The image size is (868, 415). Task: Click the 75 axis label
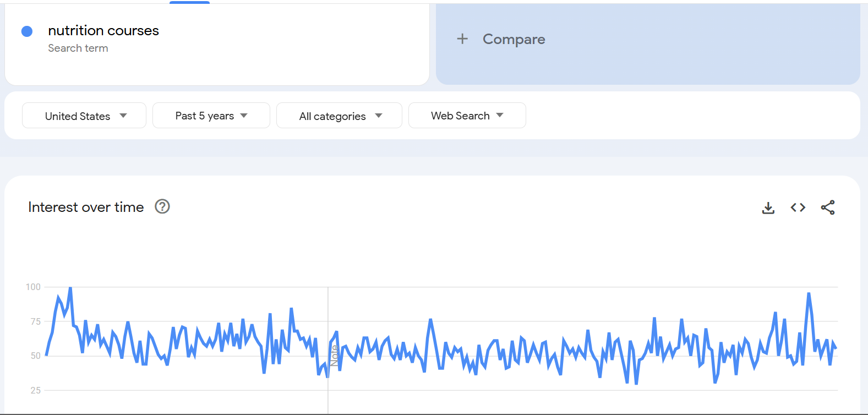(x=35, y=321)
